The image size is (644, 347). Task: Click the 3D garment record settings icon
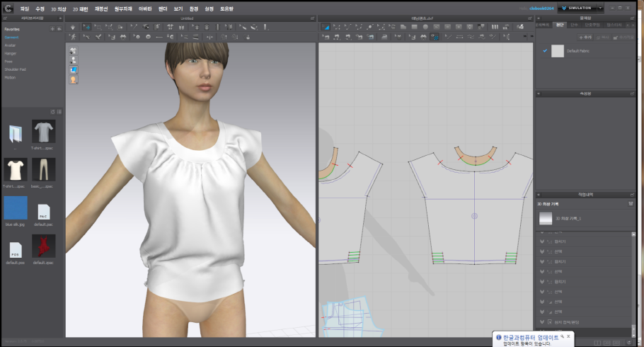tap(631, 203)
